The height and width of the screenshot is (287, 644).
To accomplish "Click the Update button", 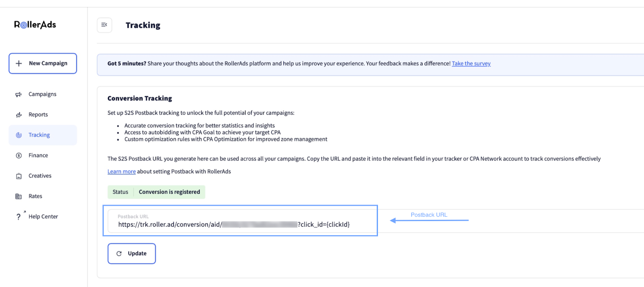I will 132,254.
